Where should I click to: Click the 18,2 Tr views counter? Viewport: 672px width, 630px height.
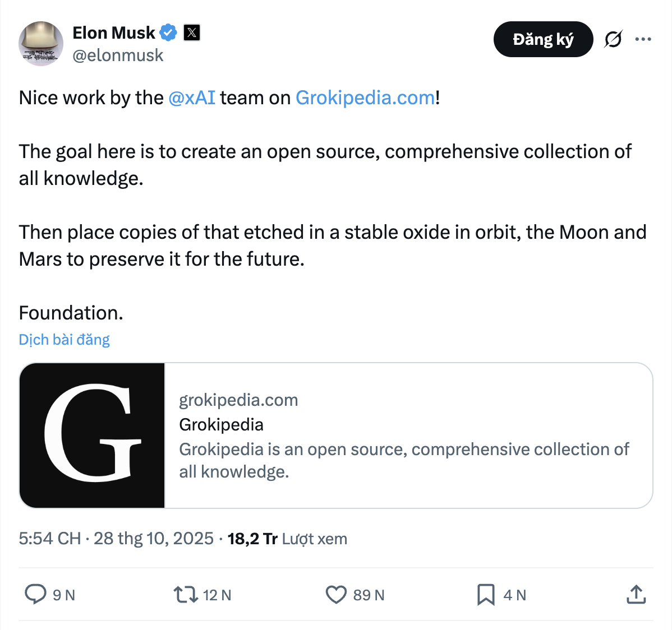[251, 538]
